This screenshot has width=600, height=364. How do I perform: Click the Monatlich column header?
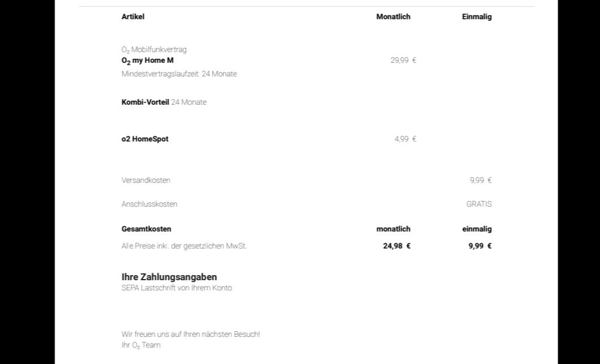[393, 17]
